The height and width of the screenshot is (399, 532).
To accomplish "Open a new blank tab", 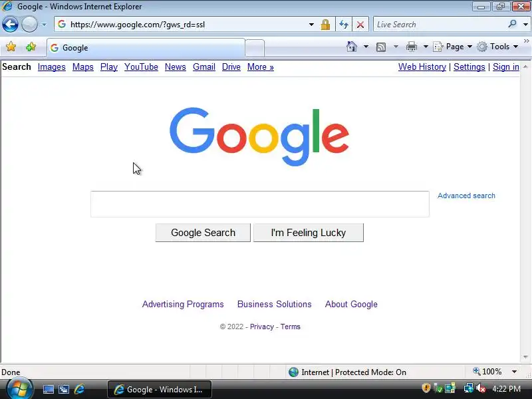I will [255, 48].
